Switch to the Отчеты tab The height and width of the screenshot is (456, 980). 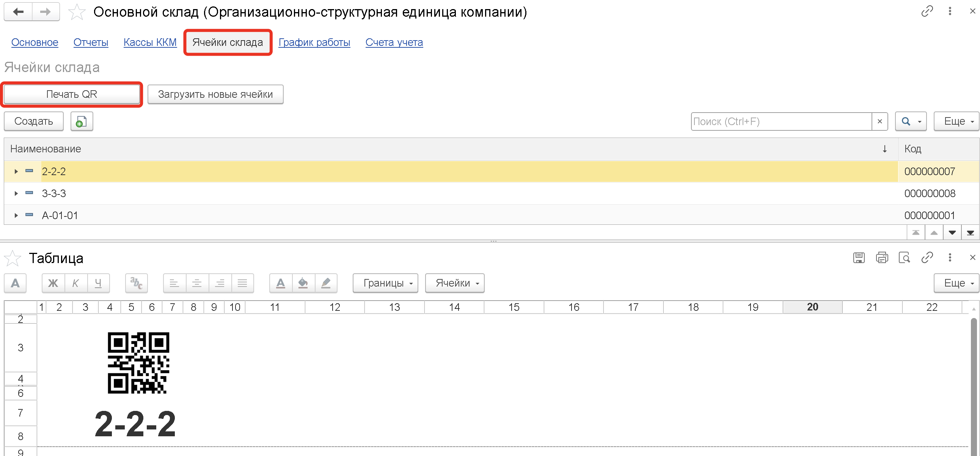point(91,42)
